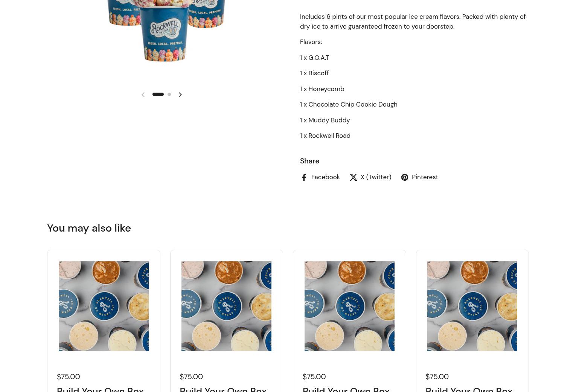Open the third recommended product thumbnail

pos(349,306)
